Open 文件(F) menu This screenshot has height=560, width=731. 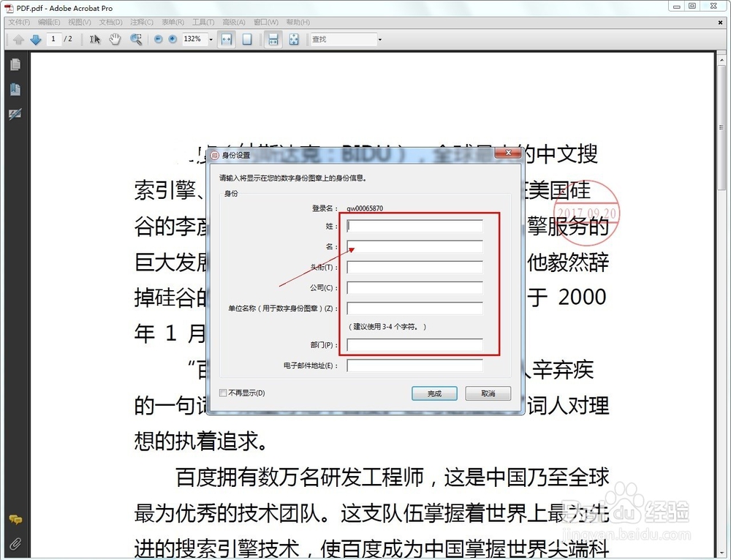coord(19,22)
